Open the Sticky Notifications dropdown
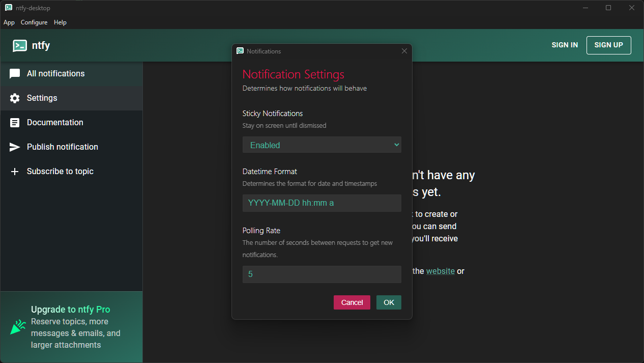644x363 pixels. tap(321, 145)
